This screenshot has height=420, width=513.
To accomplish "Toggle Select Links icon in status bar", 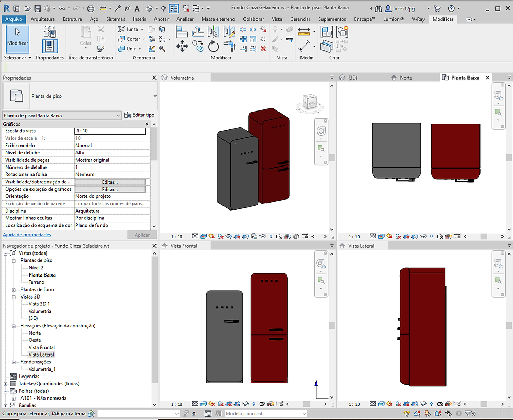I will pos(407,414).
